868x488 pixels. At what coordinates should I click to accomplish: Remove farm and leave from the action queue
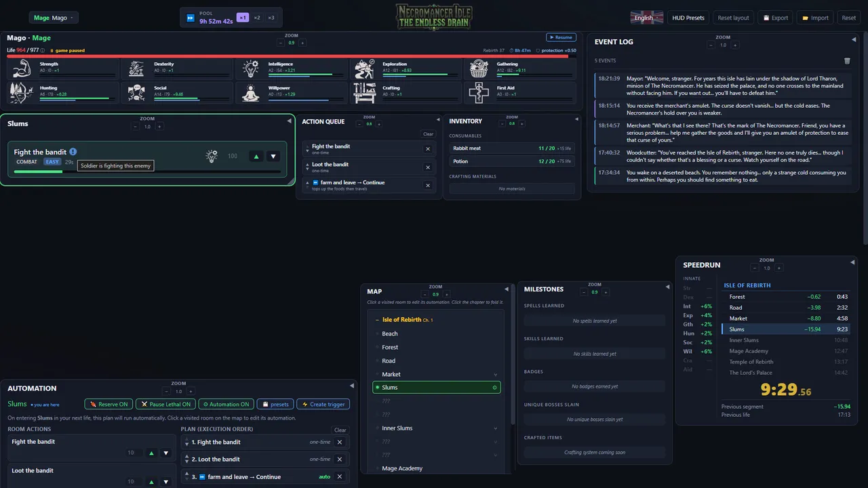point(428,185)
